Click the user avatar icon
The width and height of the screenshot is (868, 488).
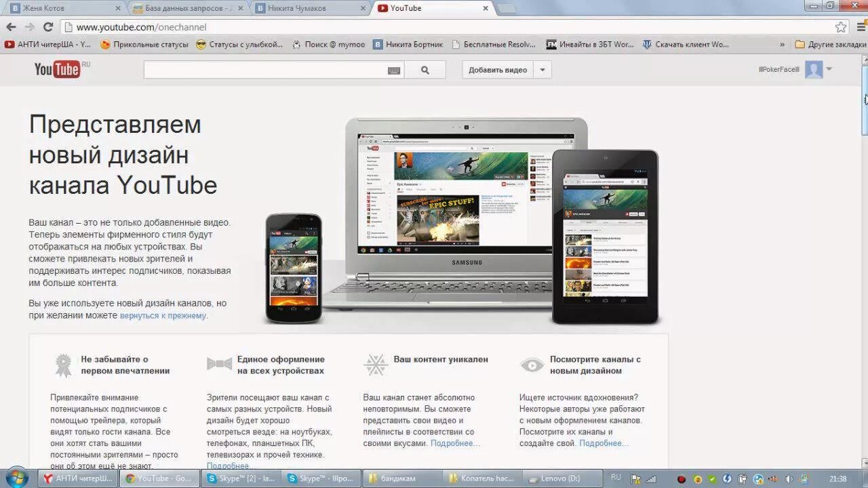tap(814, 69)
